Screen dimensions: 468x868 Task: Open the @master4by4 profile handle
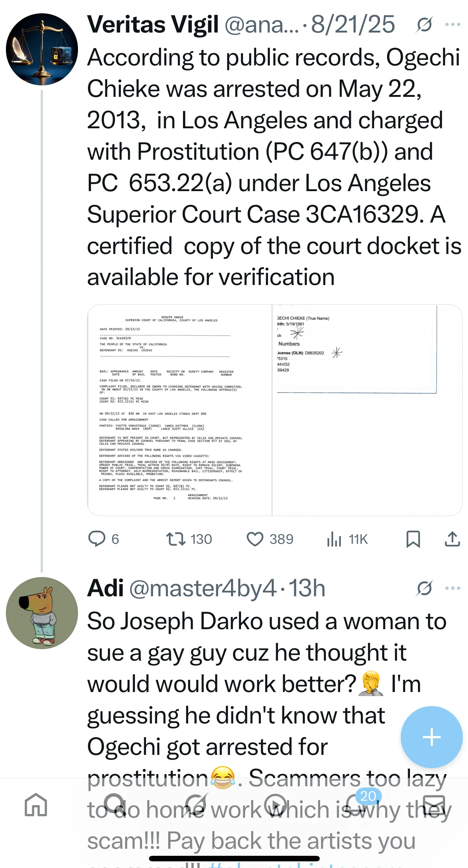tap(203, 588)
